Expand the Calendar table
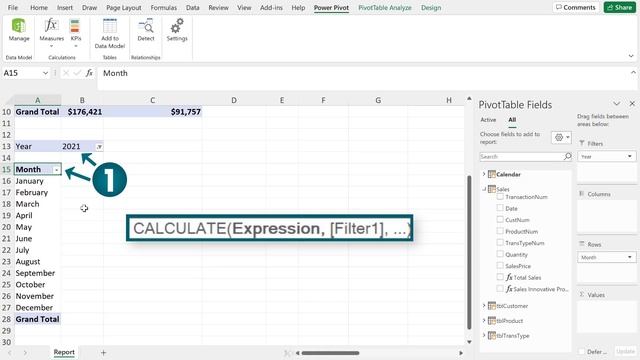Image resolution: width=640 pixels, height=360 pixels. tap(484, 174)
